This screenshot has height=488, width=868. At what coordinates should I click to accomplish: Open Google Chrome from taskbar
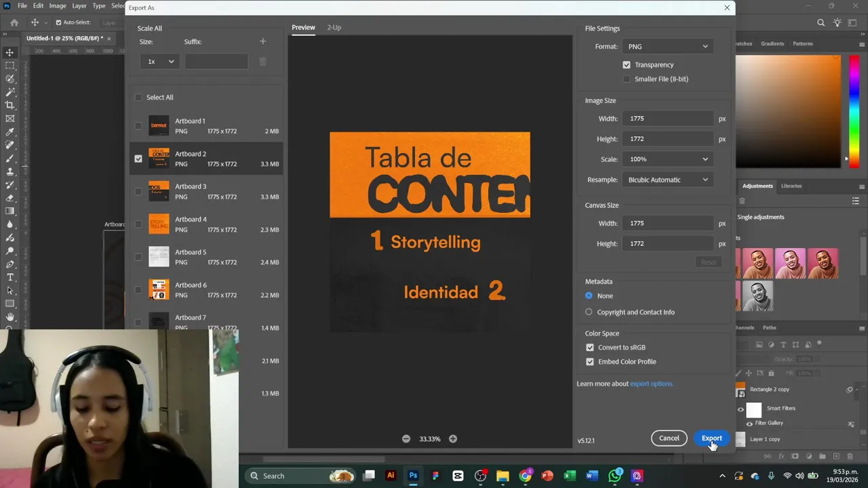coord(526,476)
